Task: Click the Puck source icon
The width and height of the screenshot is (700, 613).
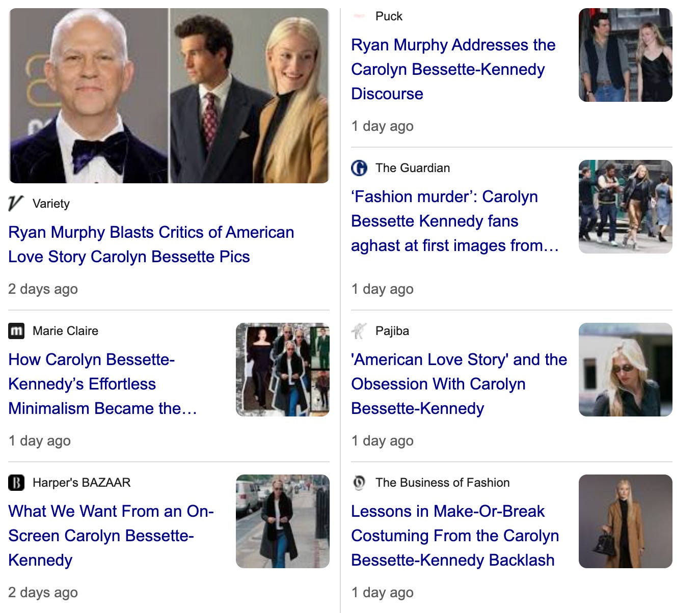Action: pos(359,16)
